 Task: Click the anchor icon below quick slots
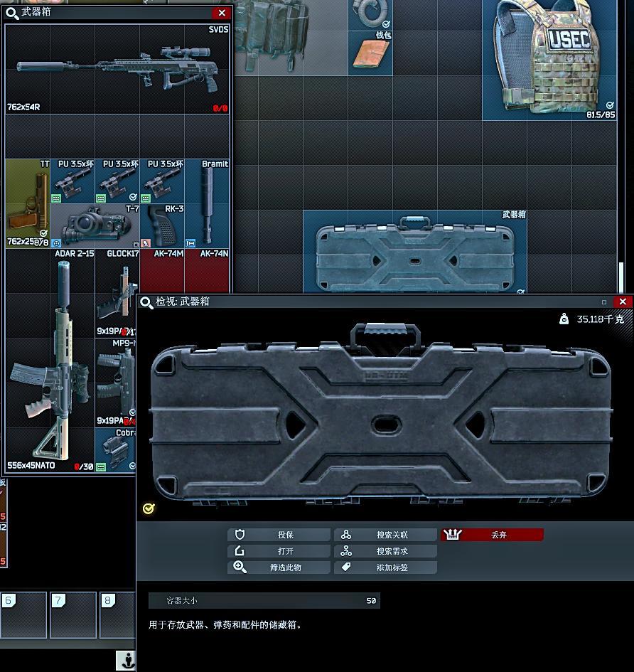(127, 661)
